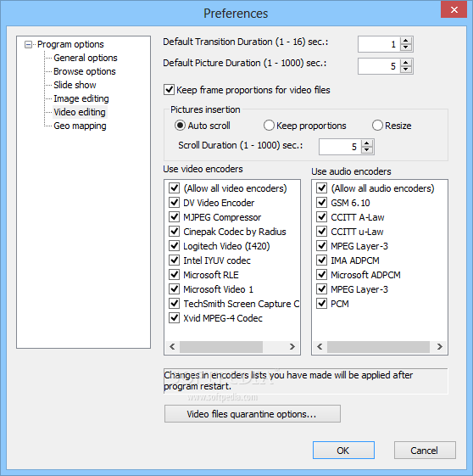Increase Default Picture Duration with up arrow
This screenshot has height=476, width=473.
pos(406,63)
